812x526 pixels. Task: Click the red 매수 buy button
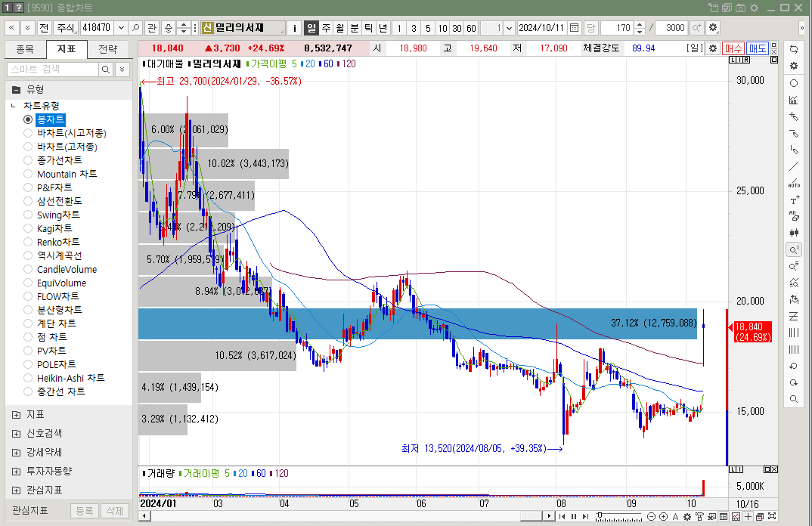(x=733, y=48)
